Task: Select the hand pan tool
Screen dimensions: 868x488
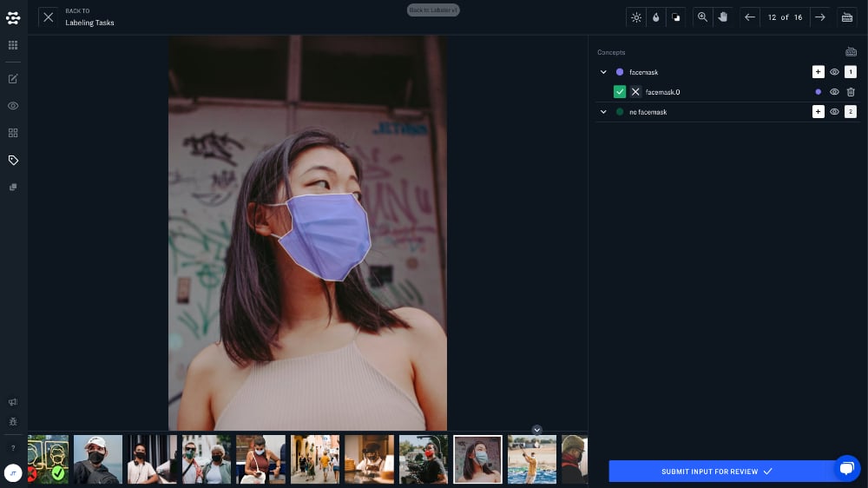Action: point(722,17)
